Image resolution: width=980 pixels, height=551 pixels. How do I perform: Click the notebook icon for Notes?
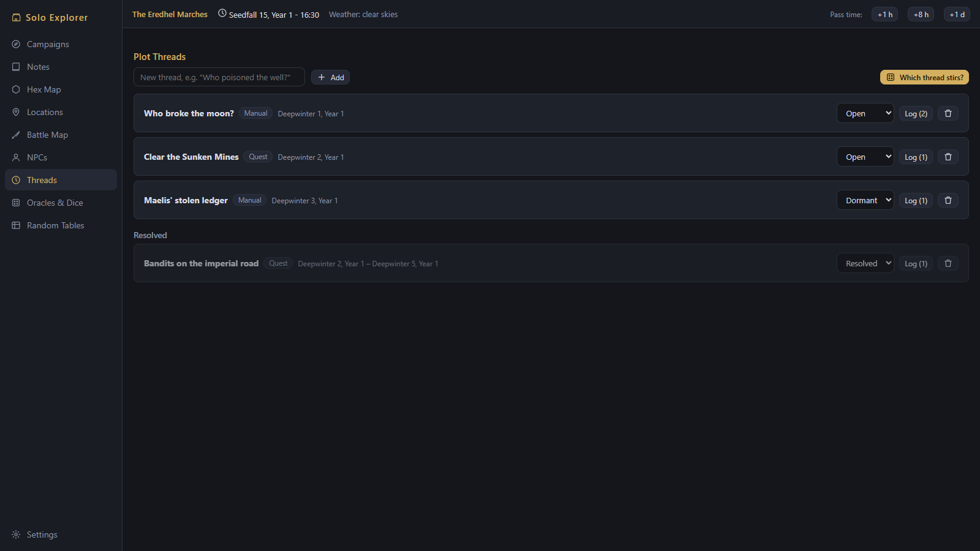[16, 67]
